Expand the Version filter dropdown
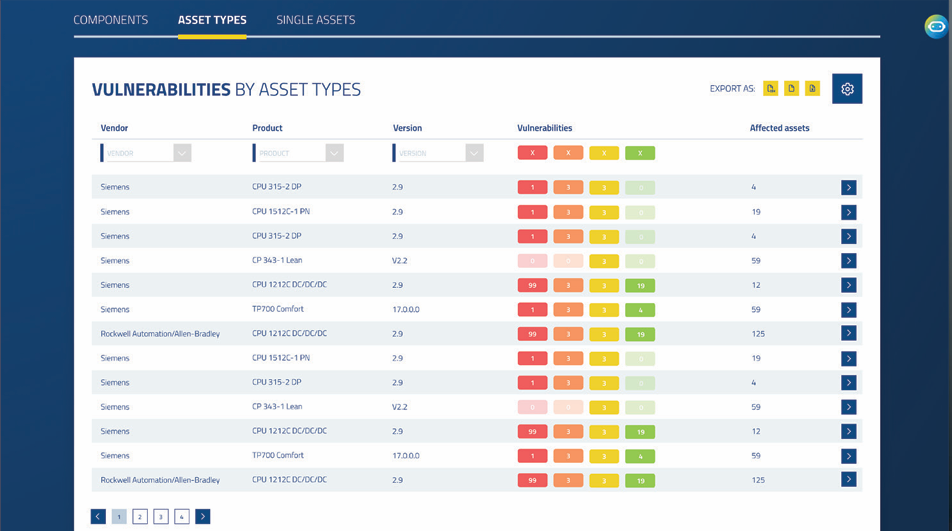This screenshot has width=952, height=531. point(474,153)
